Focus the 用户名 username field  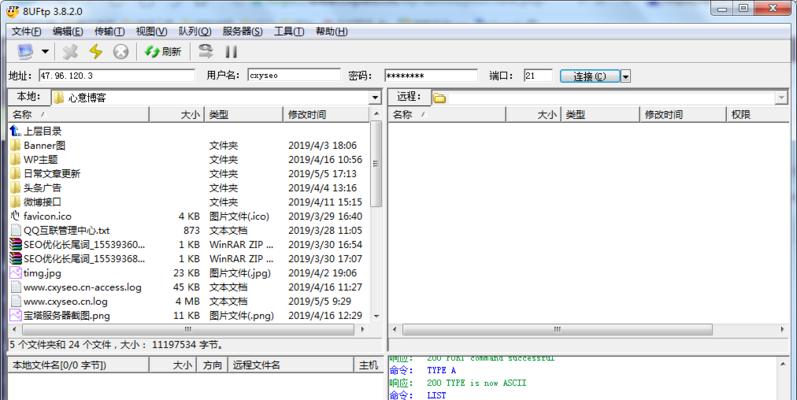pos(294,76)
